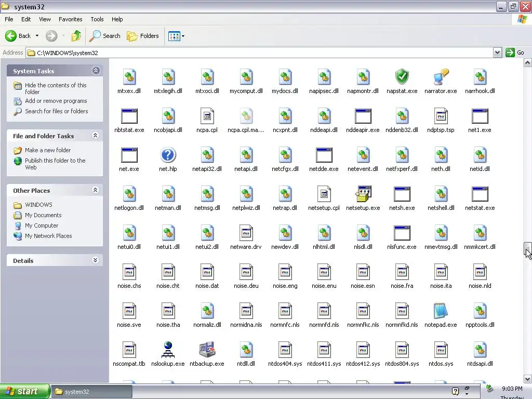Click the taskbar help question icon
The height and width of the screenshot is (399, 532).
pos(455,391)
